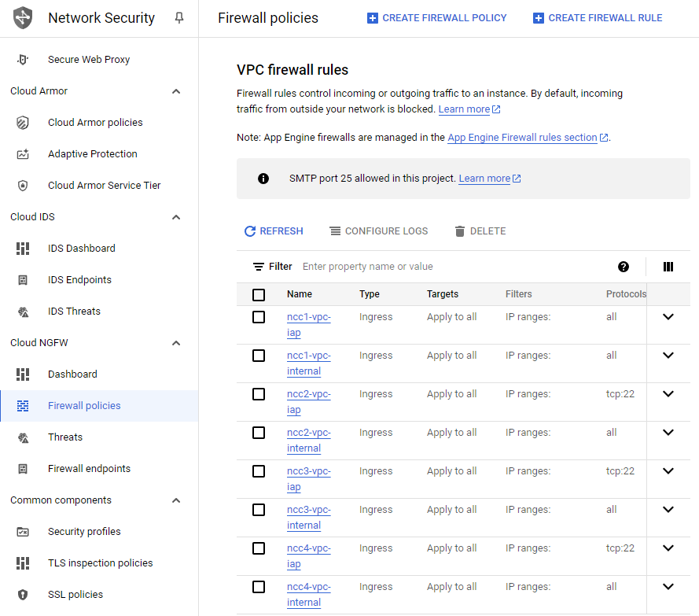Click the Filter list icon
The width and height of the screenshot is (699, 616).
pyautogui.click(x=258, y=267)
